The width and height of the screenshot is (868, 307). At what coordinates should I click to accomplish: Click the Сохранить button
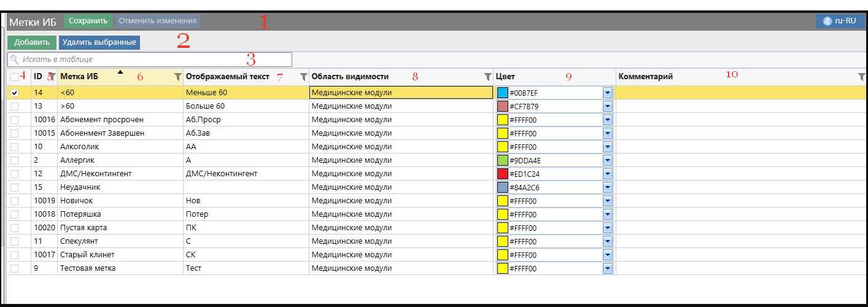(x=88, y=21)
